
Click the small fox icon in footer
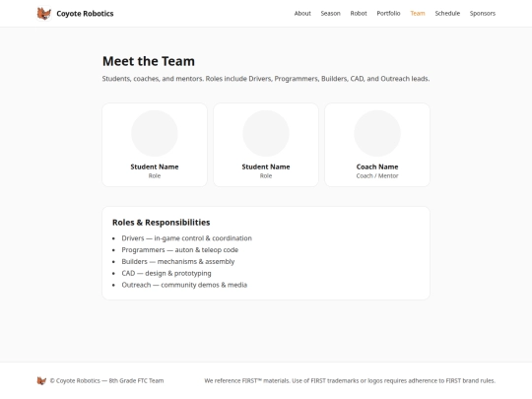point(41,380)
